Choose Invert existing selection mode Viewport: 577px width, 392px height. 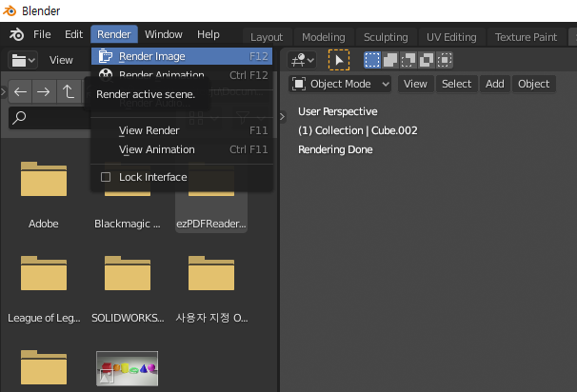pyautogui.click(x=427, y=60)
